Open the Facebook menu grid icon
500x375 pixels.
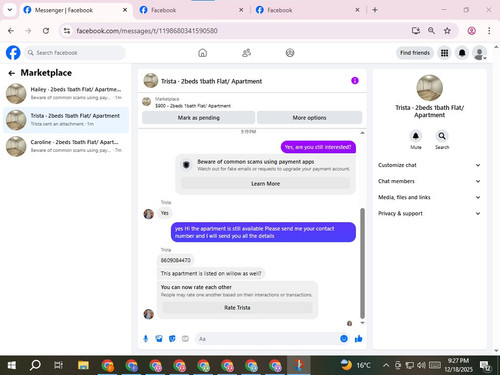pyautogui.click(x=444, y=53)
